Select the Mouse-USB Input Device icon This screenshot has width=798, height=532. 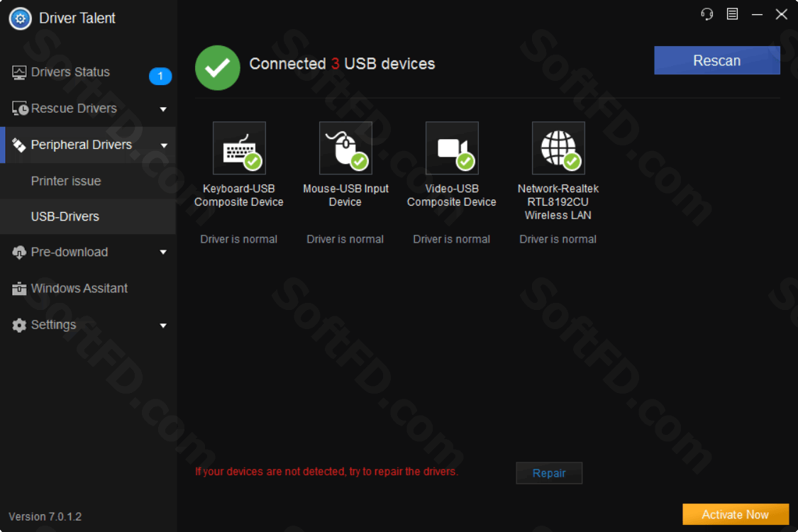click(x=345, y=148)
